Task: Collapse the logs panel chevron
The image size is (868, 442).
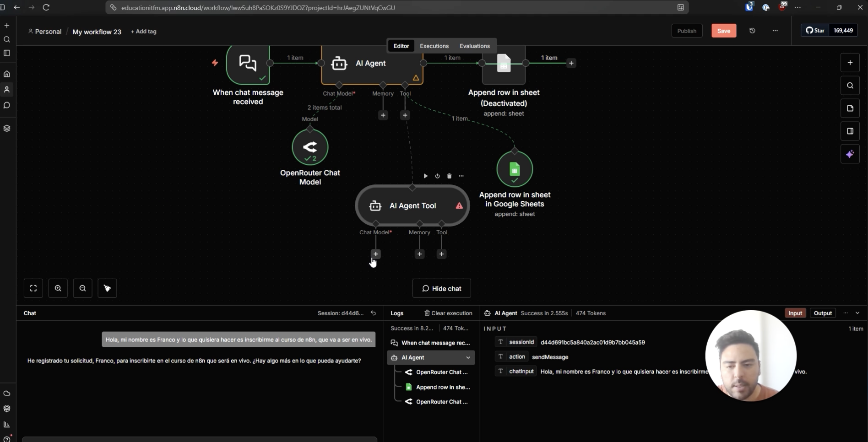Action: pos(857,313)
